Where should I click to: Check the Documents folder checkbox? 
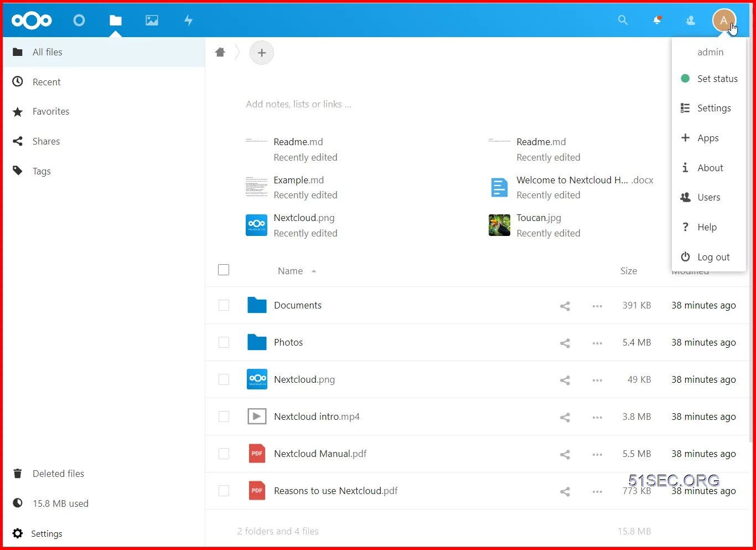pyautogui.click(x=224, y=305)
